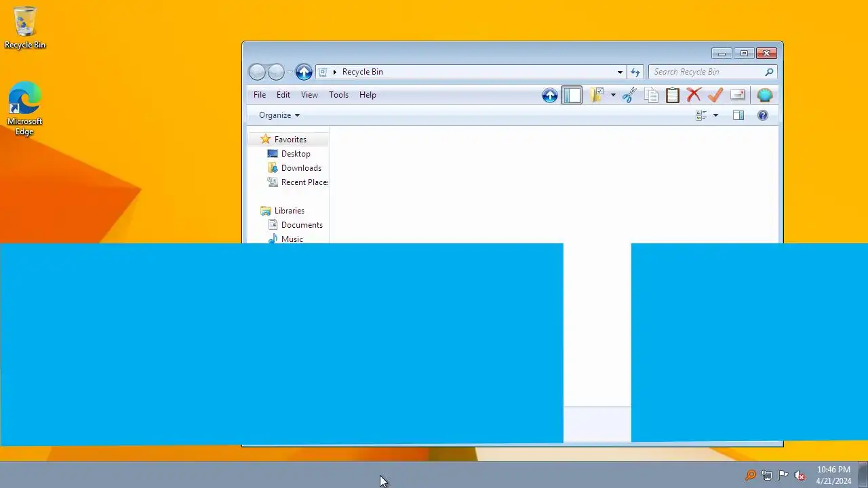
Task: Open the Edit menu
Action: [x=283, y=95]
